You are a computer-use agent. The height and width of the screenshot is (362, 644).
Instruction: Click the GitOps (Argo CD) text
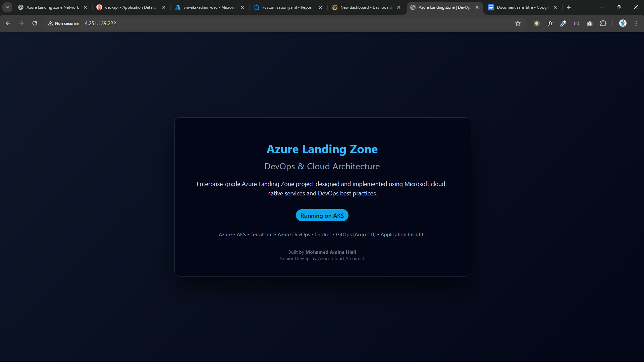(x=356, y=234)
